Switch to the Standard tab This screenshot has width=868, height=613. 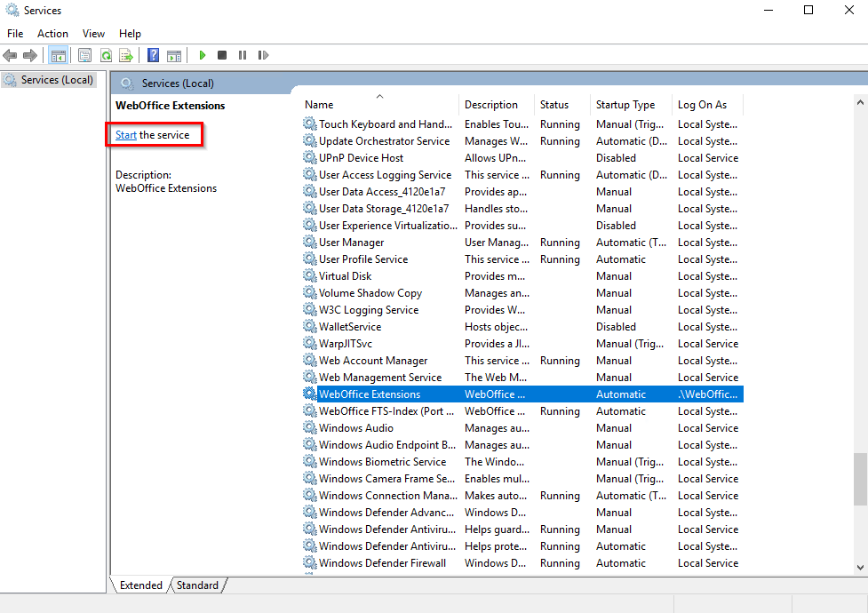[196, 585]
